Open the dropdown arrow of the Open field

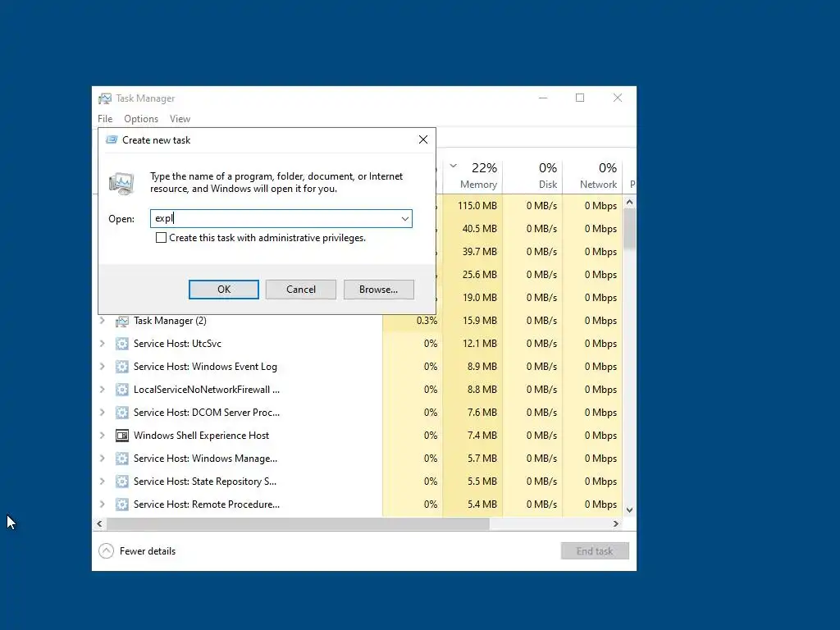point(405,218)
